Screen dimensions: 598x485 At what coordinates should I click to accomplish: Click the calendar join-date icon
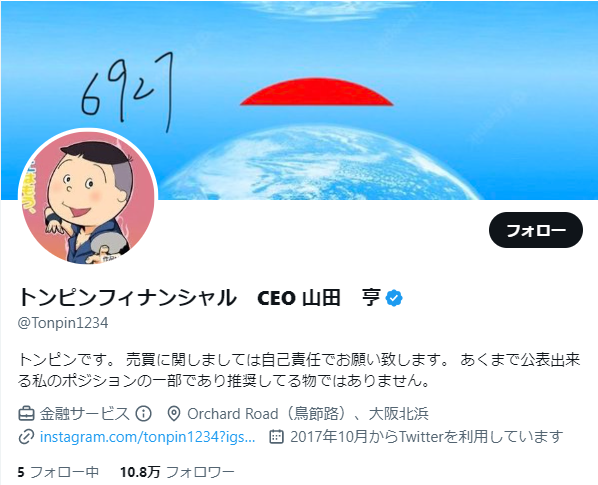tap(276, 437)
